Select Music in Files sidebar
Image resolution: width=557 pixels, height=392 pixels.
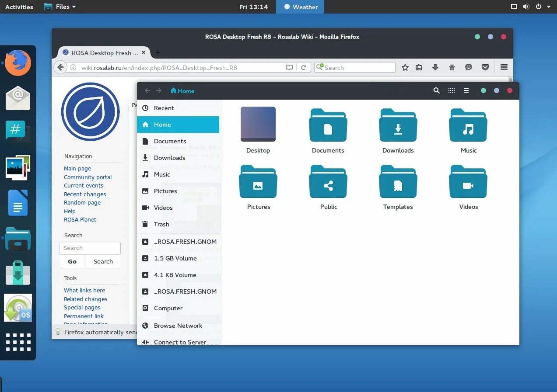pyautogui.click(x=178, y=174)
